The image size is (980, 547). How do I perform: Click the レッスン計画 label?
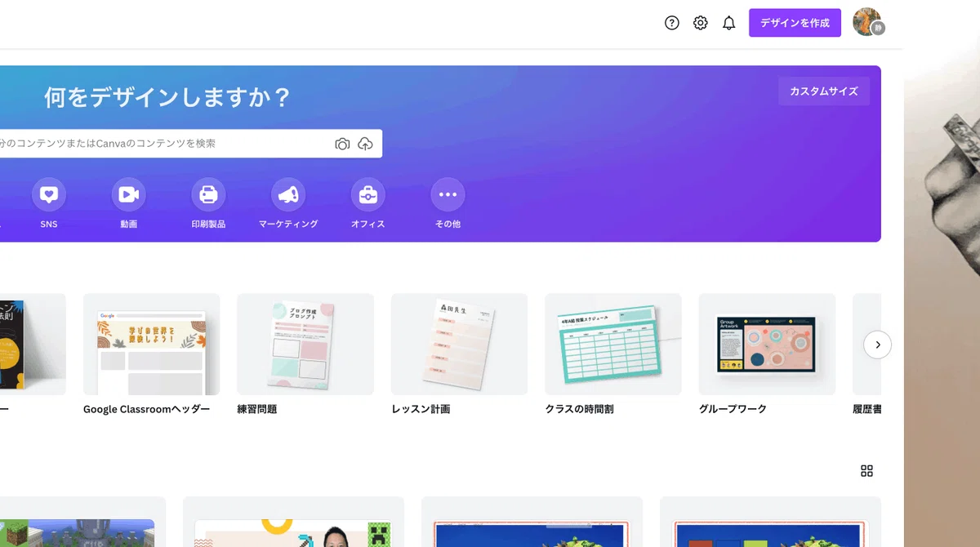click(421, 409)
